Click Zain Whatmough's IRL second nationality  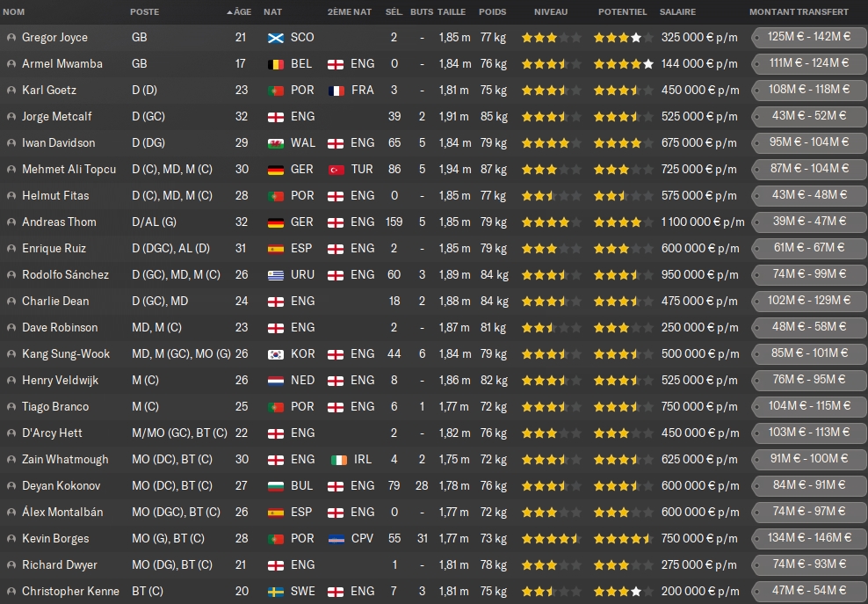[363, 459]
